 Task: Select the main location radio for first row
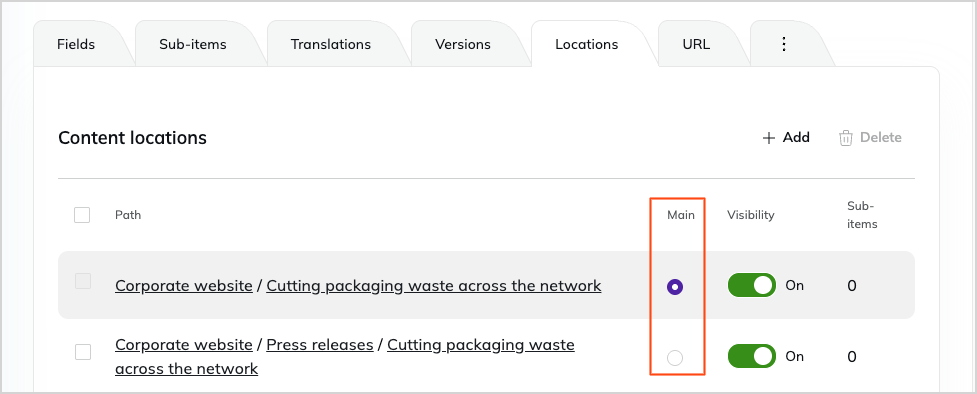point(675,287)
